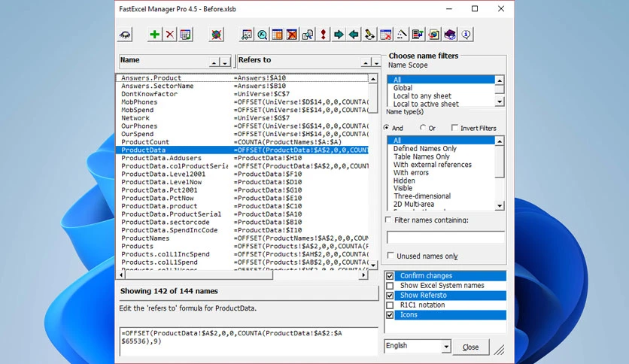The width and height of the screenshot is (629, 364).
Task: Enable Show Excel System names checkbox
Action: pos(390,286)
